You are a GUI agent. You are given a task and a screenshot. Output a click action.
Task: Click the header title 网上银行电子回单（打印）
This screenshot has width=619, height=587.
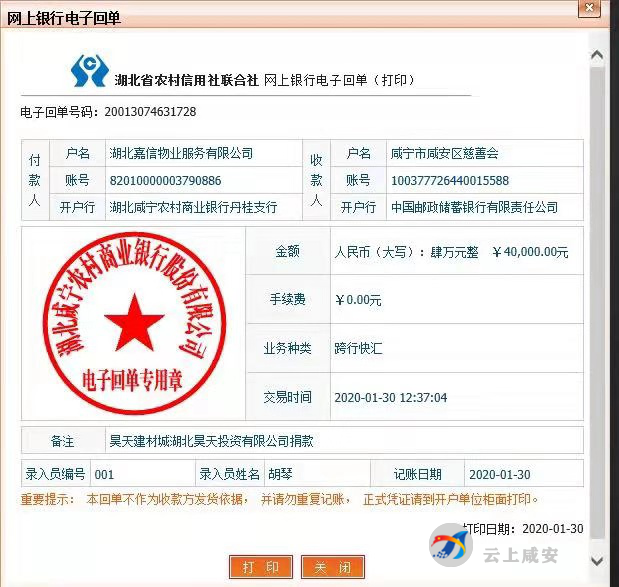coord(340,80)
